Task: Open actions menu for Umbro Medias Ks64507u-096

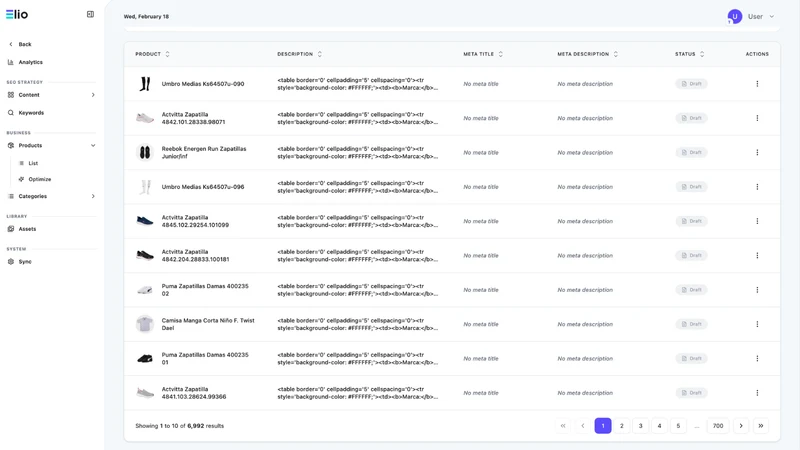Action: pos(757,187)
